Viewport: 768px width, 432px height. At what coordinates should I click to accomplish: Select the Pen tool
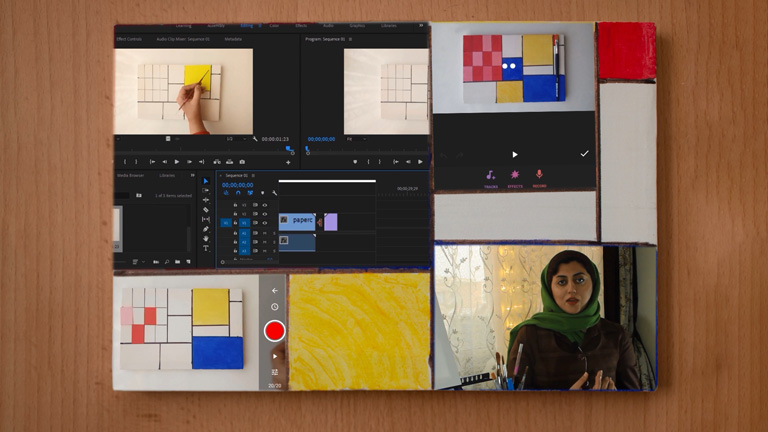(206, 229)
